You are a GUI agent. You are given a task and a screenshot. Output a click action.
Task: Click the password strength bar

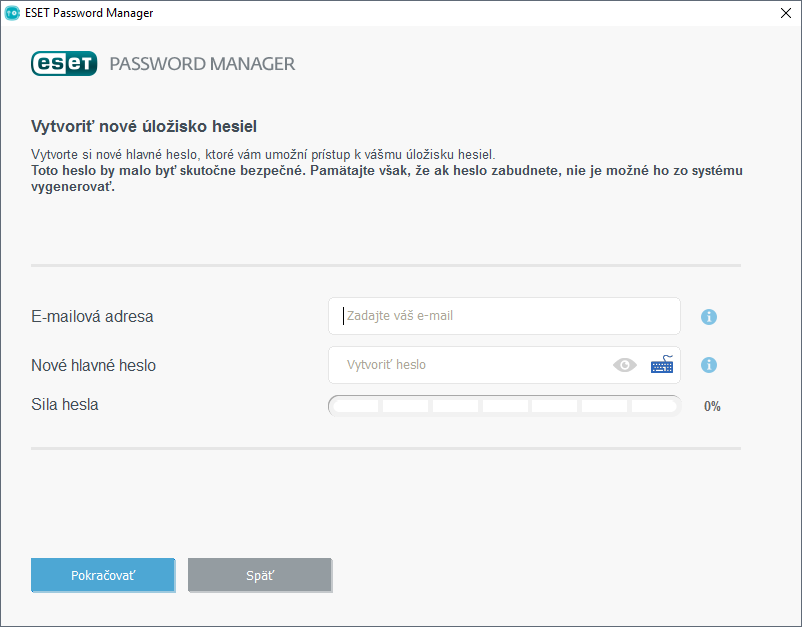pyautogui.click(x=505, y=406)
